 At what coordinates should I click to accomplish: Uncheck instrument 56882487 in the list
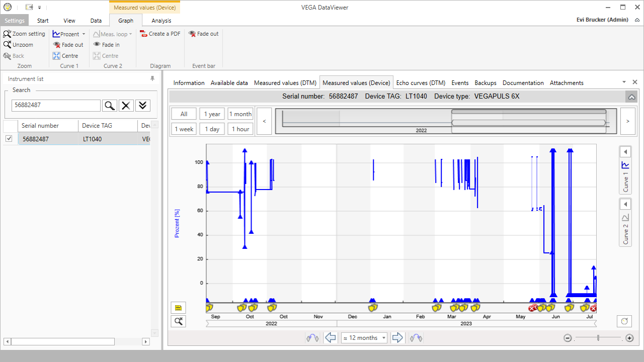[x=9, y=138]
